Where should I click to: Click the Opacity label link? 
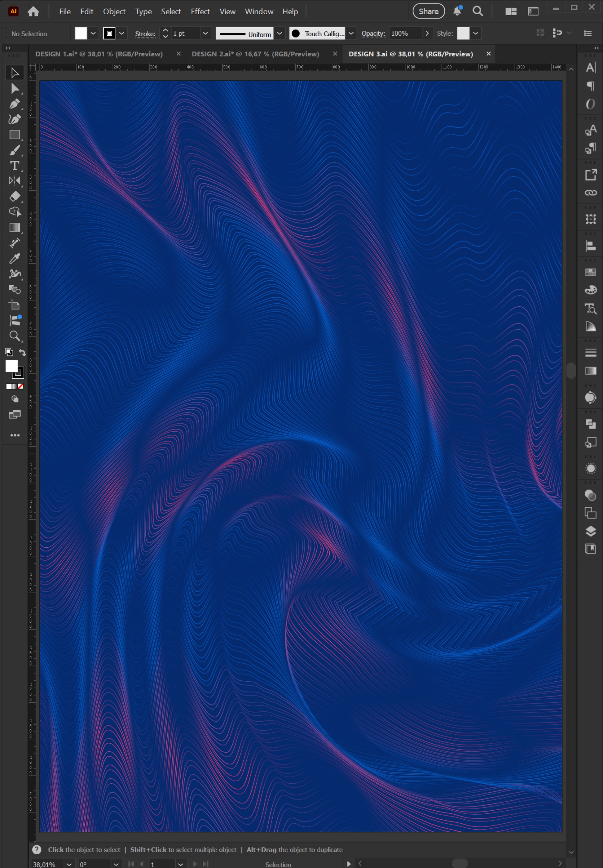[x=373, y=33]
